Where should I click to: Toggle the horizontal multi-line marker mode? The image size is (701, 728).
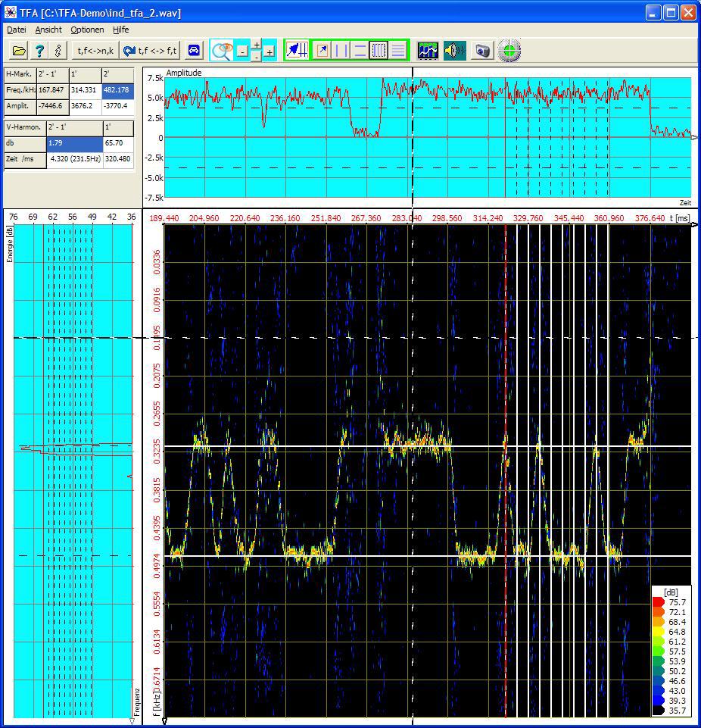(x=398, y=51)
